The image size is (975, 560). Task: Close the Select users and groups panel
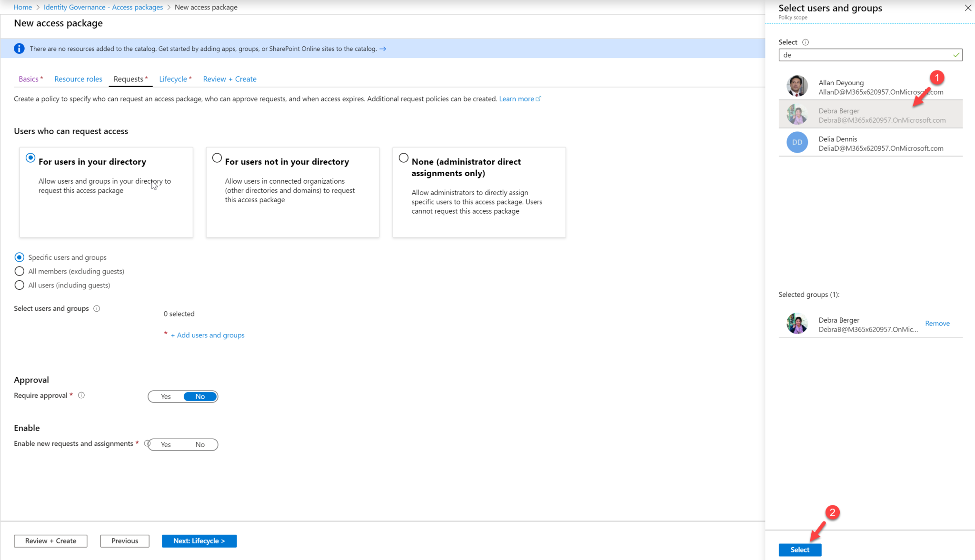[968, 8]
